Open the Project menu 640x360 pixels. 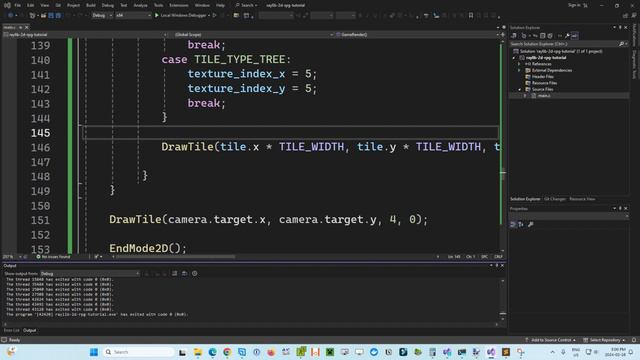click(73, 5)
